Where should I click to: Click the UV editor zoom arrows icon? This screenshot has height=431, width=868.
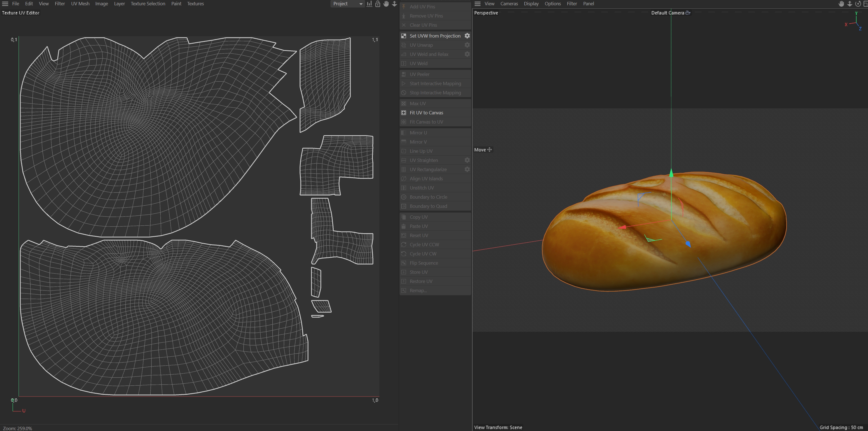tap(394, 4)
